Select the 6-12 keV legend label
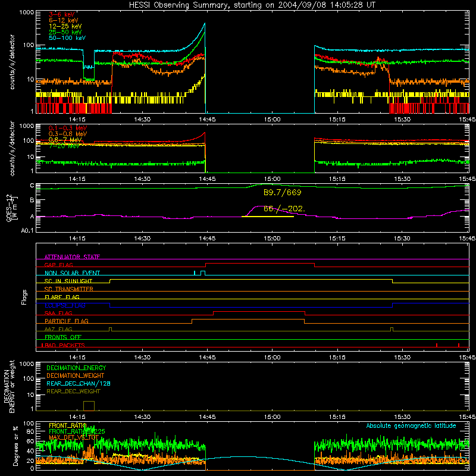 [64, 20]
